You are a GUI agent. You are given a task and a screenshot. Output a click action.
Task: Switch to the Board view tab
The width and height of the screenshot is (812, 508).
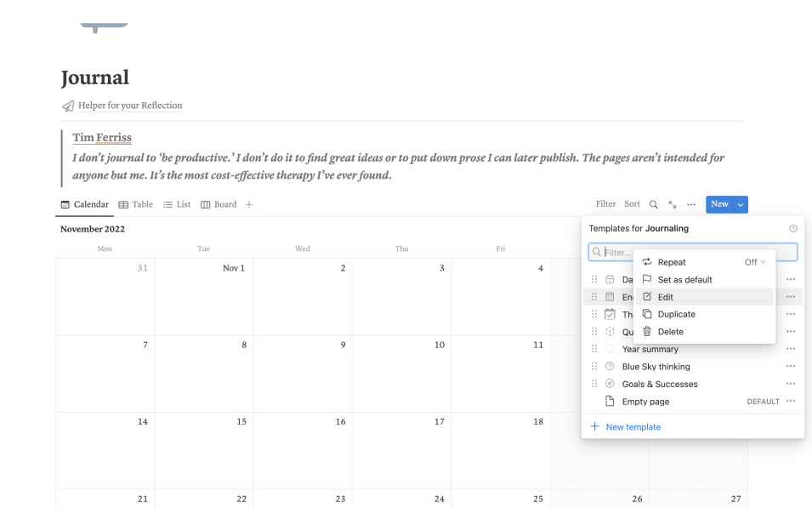click(219, 204)
